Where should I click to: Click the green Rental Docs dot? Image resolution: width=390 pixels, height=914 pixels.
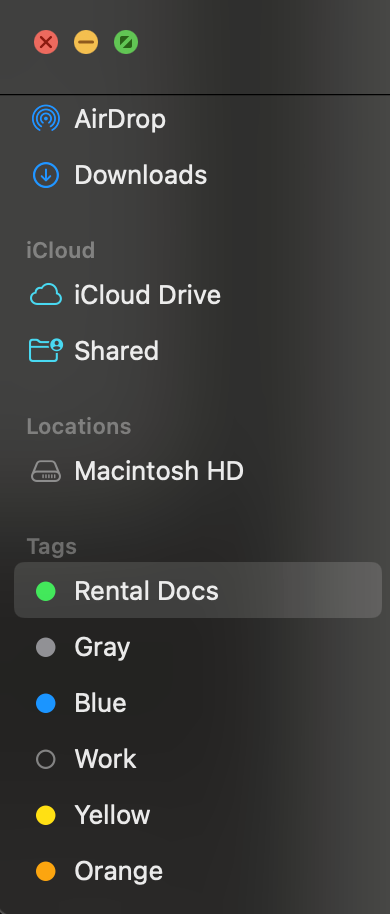[x=45, y=591]
